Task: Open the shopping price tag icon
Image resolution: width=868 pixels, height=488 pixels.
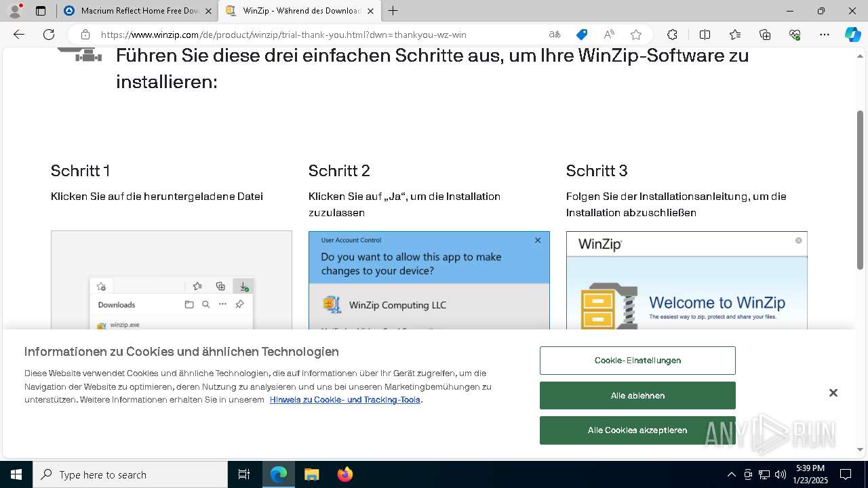Action: pos(582,35)
